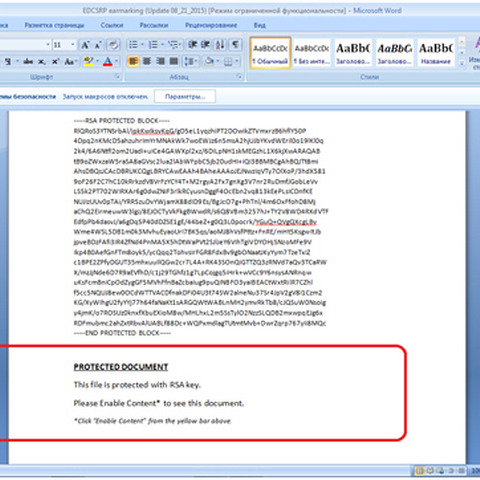This screenshot has height=480, width=480.
Task: Click 'Запуск макросов отключен.' security message
Action: (105, 97)
